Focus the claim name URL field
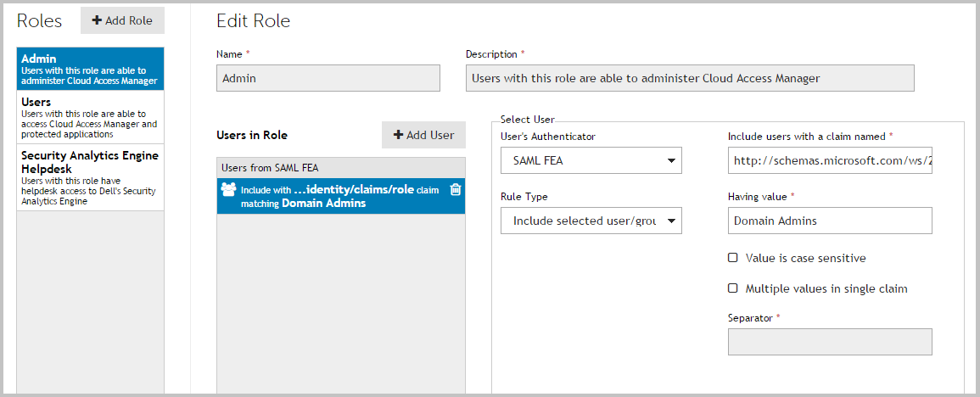 pos(830,159)
